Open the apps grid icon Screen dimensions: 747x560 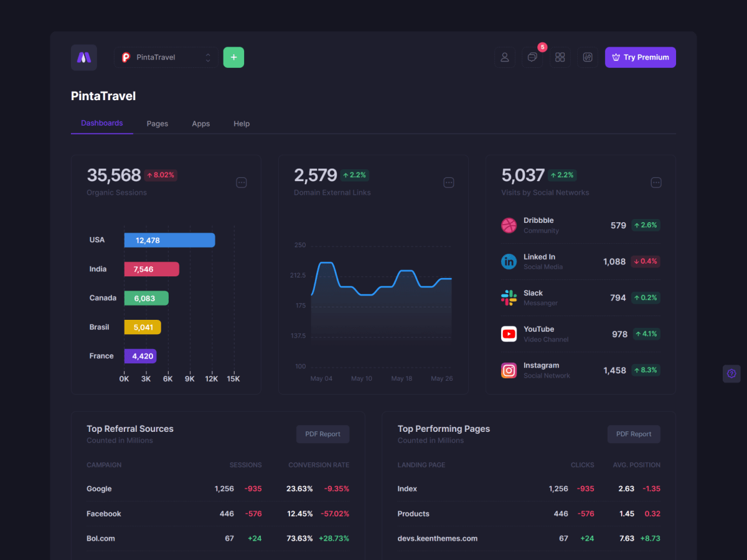point(560,57)
